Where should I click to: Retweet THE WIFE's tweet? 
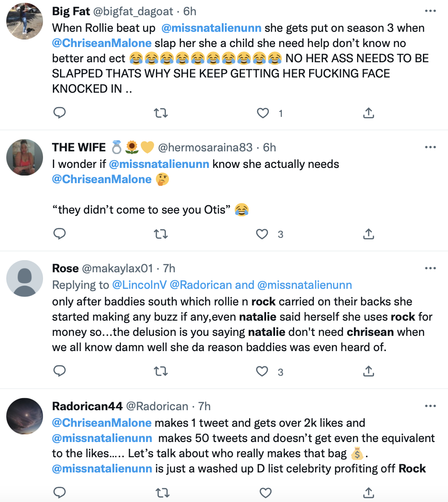pos(161,234)
